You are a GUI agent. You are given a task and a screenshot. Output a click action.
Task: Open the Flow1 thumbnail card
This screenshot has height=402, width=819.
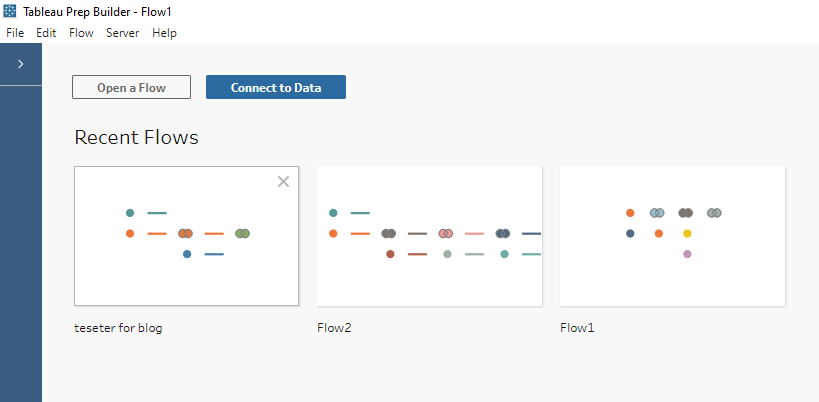(x=672, y=236)
